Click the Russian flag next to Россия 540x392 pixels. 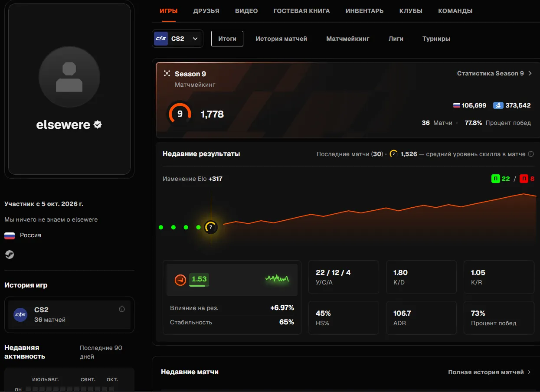[x=10, y=235]
